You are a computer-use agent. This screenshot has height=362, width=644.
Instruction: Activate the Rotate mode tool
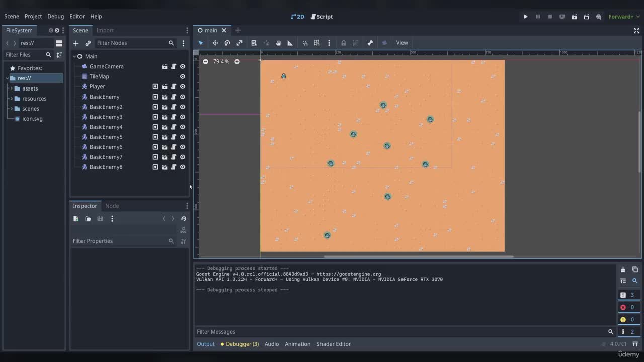227,43
